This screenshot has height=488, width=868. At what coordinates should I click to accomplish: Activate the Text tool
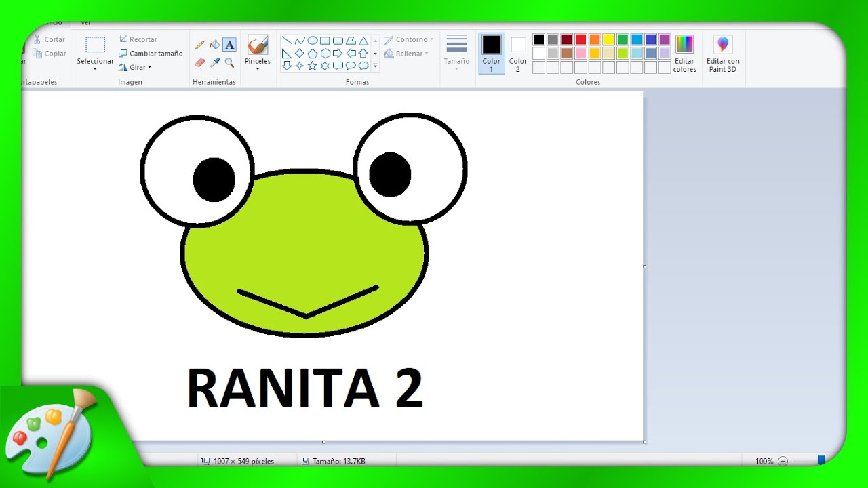229,45
